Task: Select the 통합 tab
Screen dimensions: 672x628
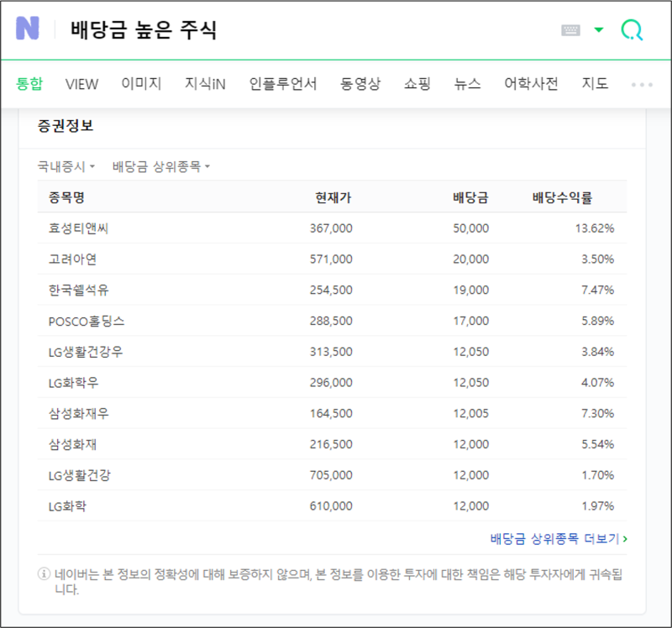Action: pos(29,83)
